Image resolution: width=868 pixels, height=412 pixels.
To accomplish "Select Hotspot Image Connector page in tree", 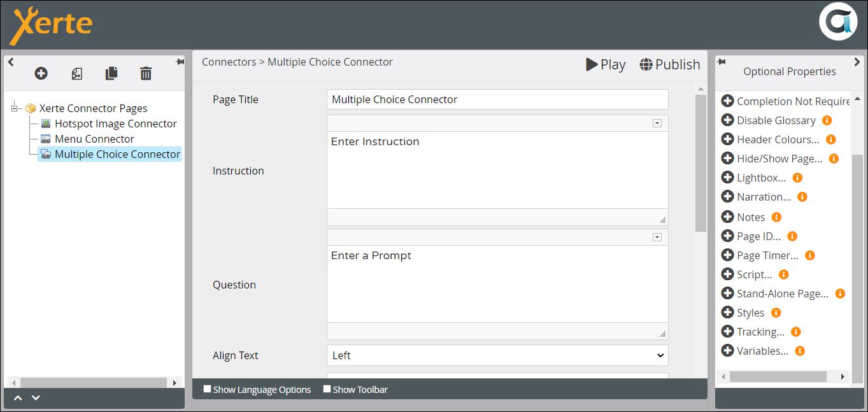I will (115, 124).
